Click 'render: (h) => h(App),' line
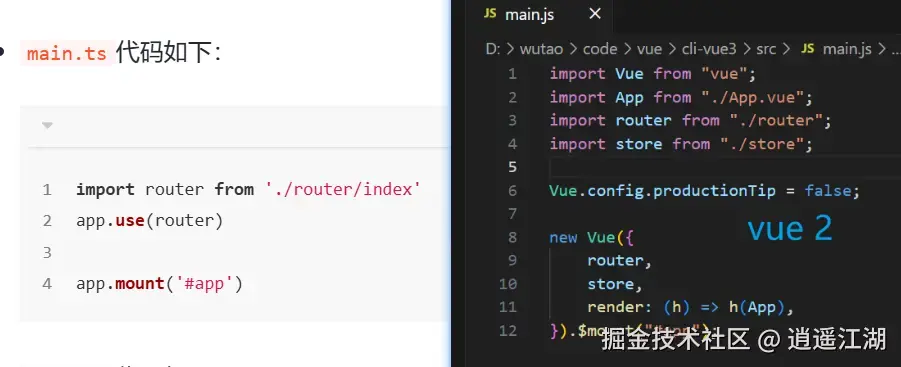Viewport: 901px width, 367px height. (690, 307)
